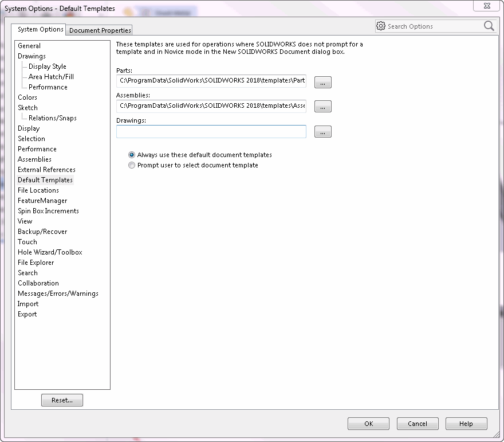The height and width of the screenshot is (442, 504).
Task: Click the Assemblies template path field
Action: 211,106
